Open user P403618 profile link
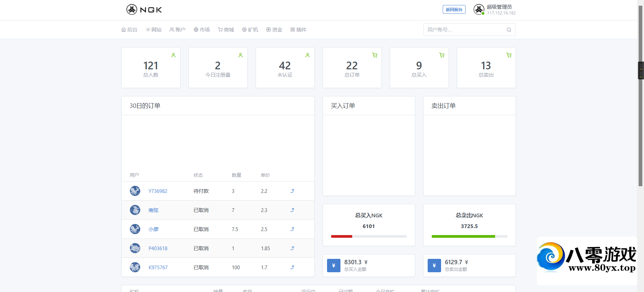This screenshot has height=292, width=644. pyautogui.click(x=158, y=248)
